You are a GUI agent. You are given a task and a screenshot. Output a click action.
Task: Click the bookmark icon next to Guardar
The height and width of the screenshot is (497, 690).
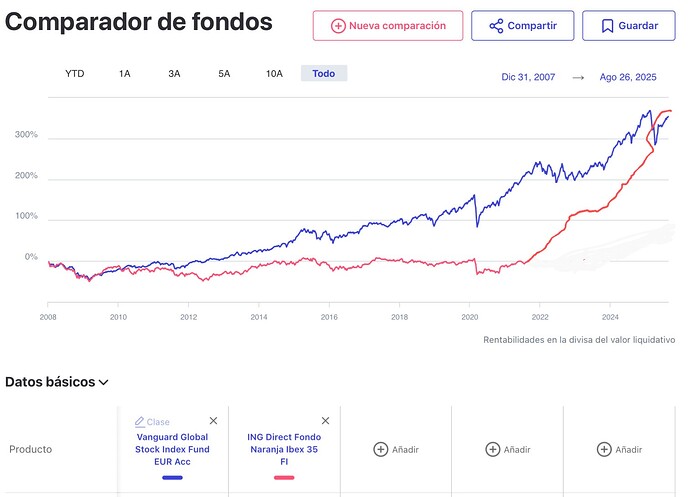pos(606,26)
